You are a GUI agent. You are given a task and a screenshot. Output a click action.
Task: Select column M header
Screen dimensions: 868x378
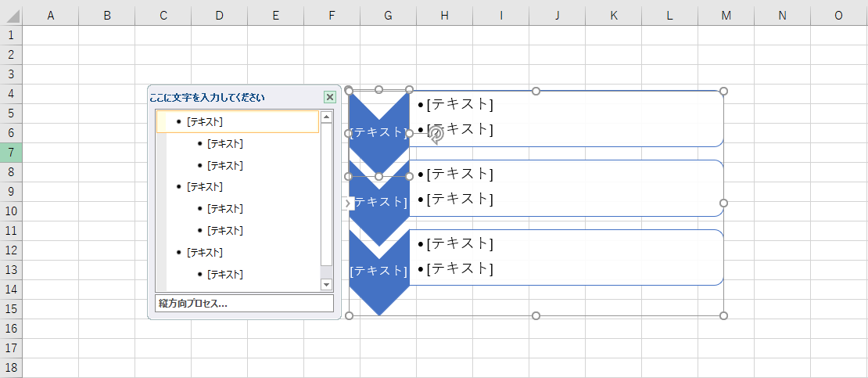pos(726,16)
